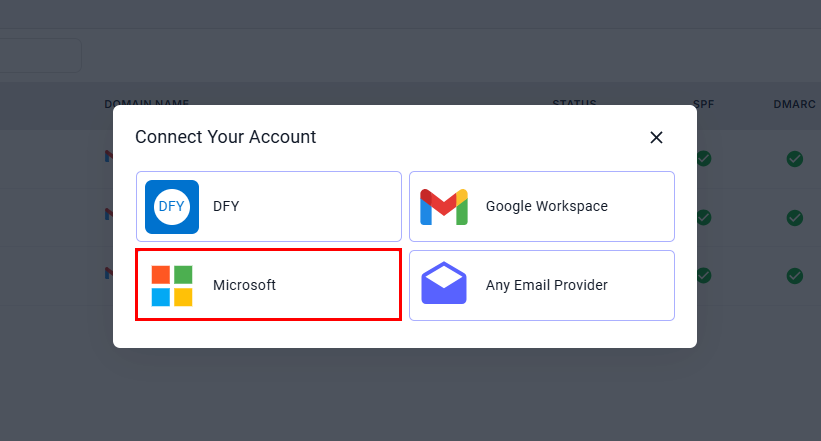
Task: Click the first row's DMARC green checkmark
Action: pyautogui.click(x=795, y=158)
